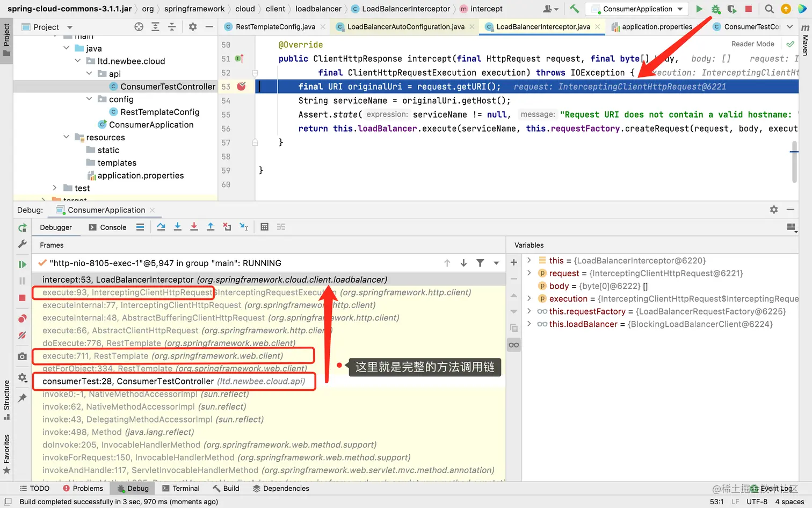Switch to application.properties editor tab
This screenshot has height=508, width=812.
[651, 27]
